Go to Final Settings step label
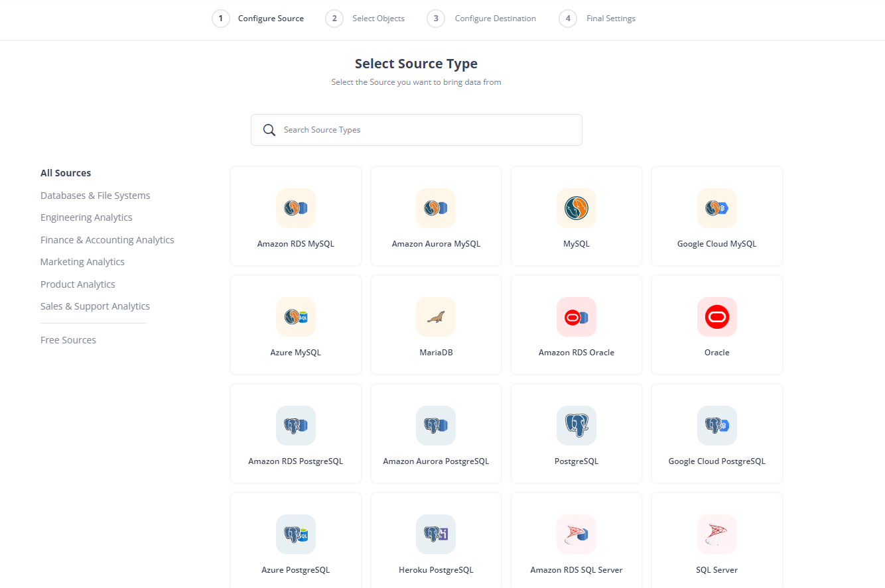The height and width of the screenshot is (588, 885). (x=611, y=19)
